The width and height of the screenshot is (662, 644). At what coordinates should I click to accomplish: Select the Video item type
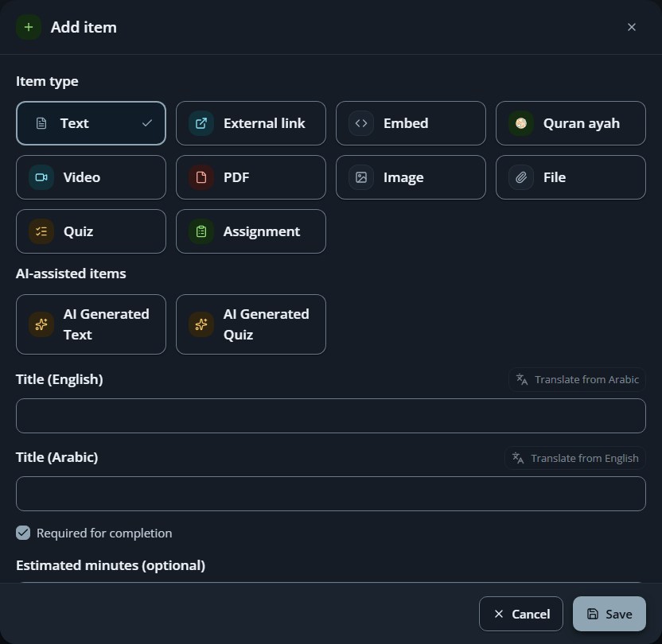click(91, 177)
